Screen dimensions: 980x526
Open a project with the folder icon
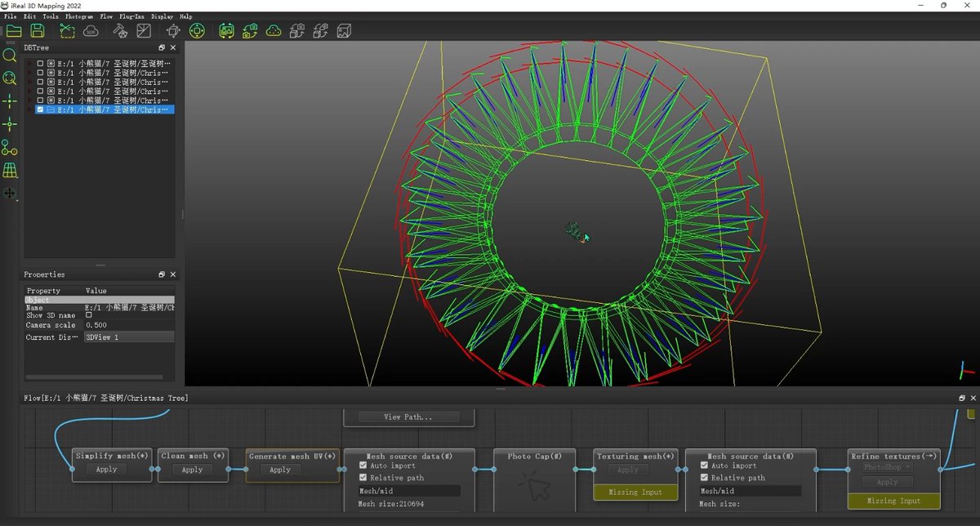click(x=14, y=31)
